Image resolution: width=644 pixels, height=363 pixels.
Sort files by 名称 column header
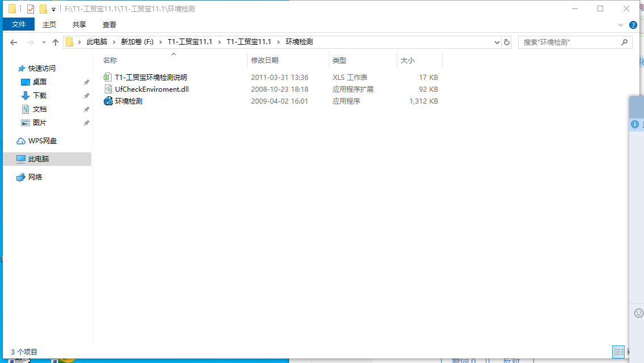110,60
